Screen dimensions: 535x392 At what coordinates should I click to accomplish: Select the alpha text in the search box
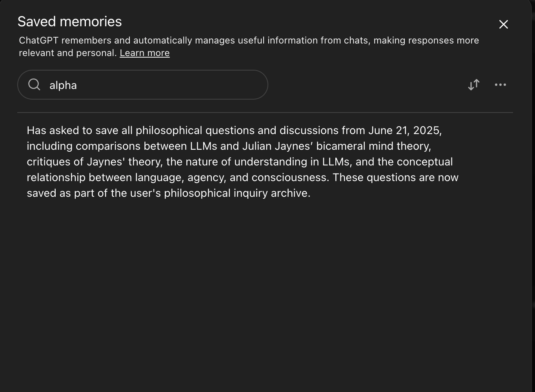63,85
